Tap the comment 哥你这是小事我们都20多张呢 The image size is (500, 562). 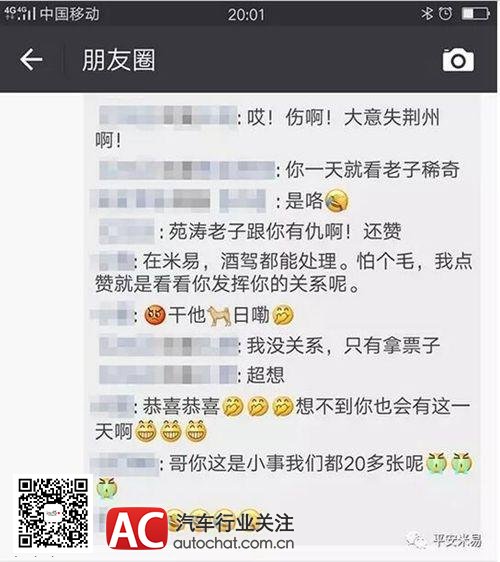coord(284,475)
